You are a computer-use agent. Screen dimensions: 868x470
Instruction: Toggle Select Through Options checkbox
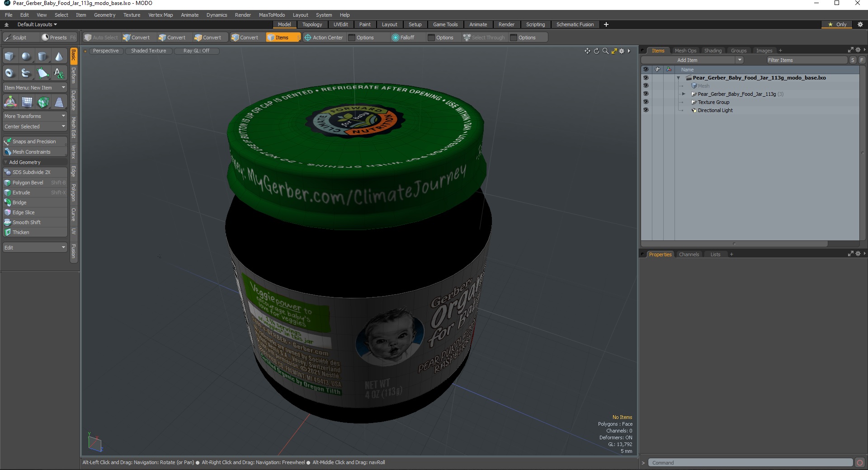(x=514, y=38)
